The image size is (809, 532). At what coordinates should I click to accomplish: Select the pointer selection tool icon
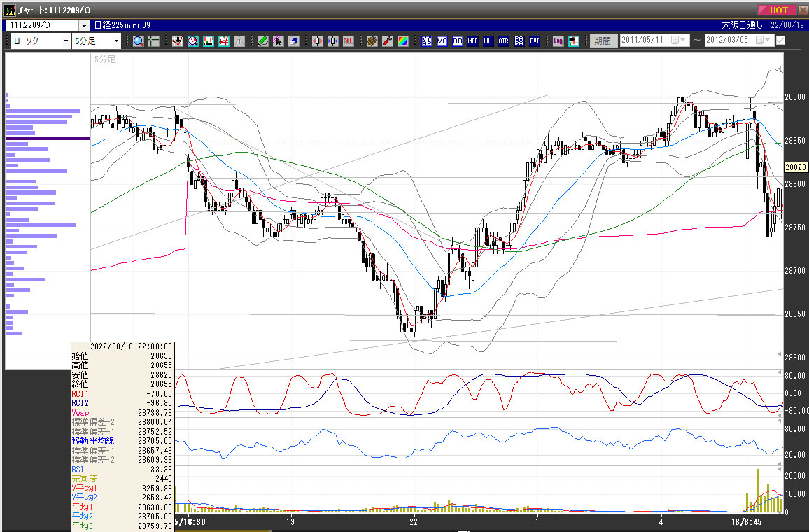pyautogui.click(x=279, y=41)
